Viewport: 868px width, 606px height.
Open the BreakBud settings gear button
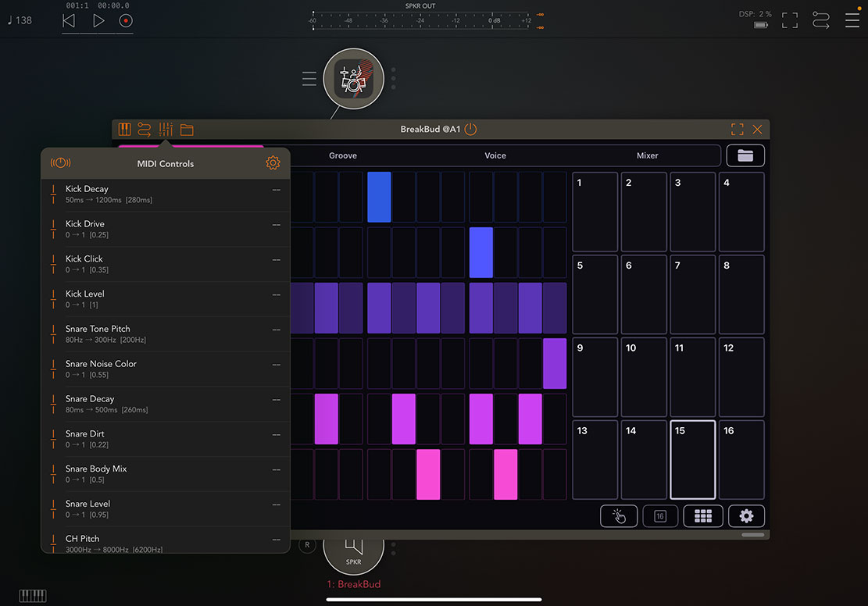[746, 516]
